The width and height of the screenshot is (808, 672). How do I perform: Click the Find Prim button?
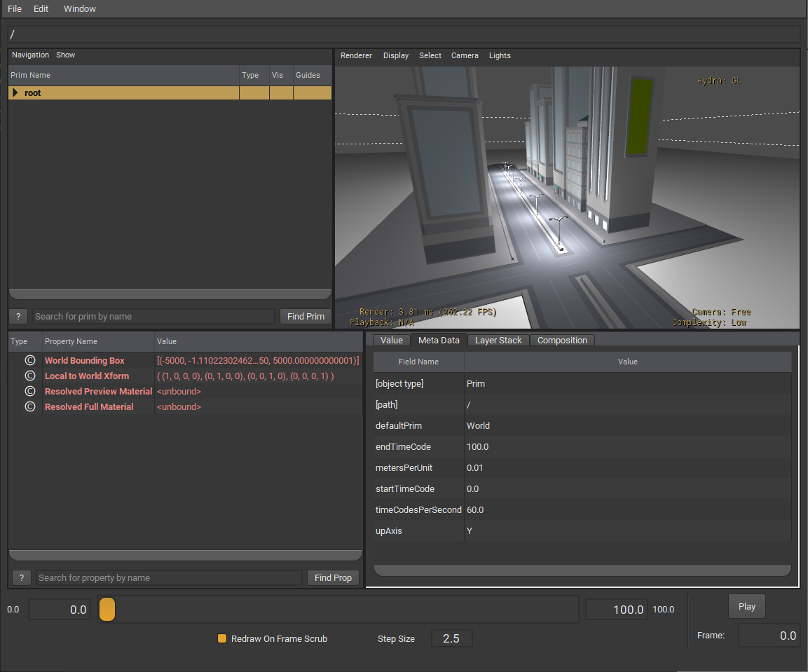tap(306, 317)
